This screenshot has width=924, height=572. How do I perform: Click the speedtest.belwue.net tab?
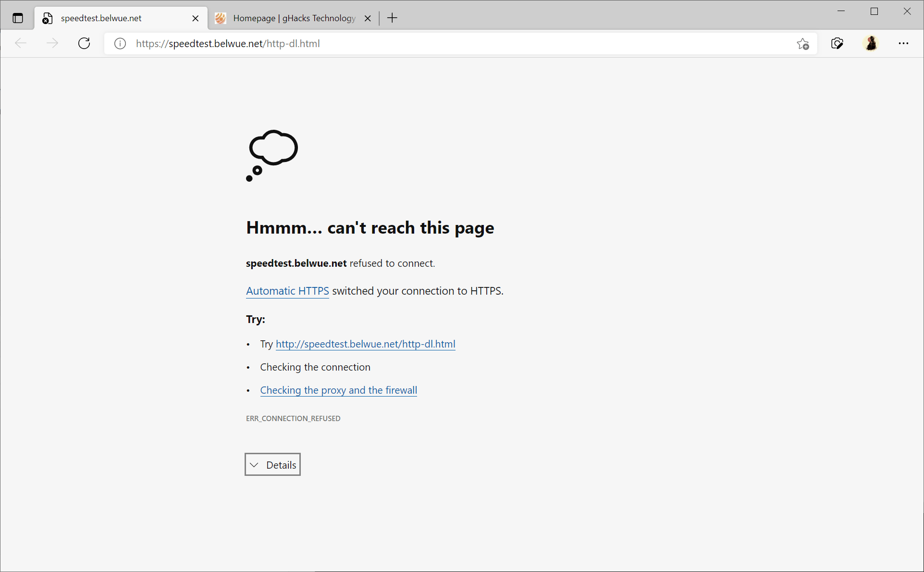[x=120, y=18]
